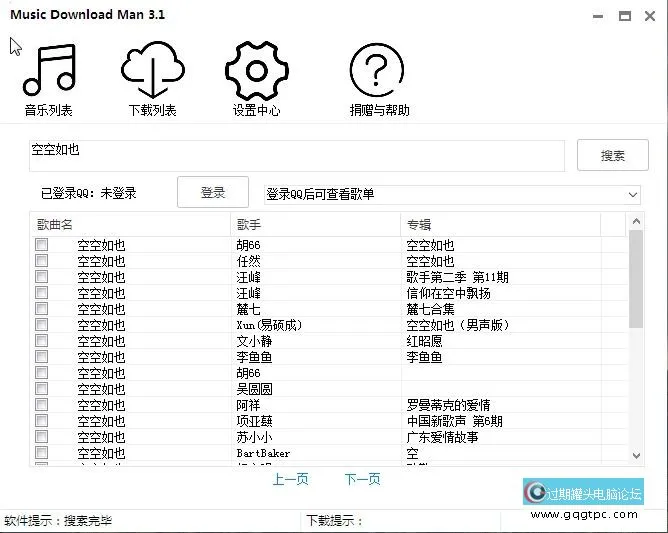
Task: Check the box for the 任然 row
Action: tap(41, 260)
